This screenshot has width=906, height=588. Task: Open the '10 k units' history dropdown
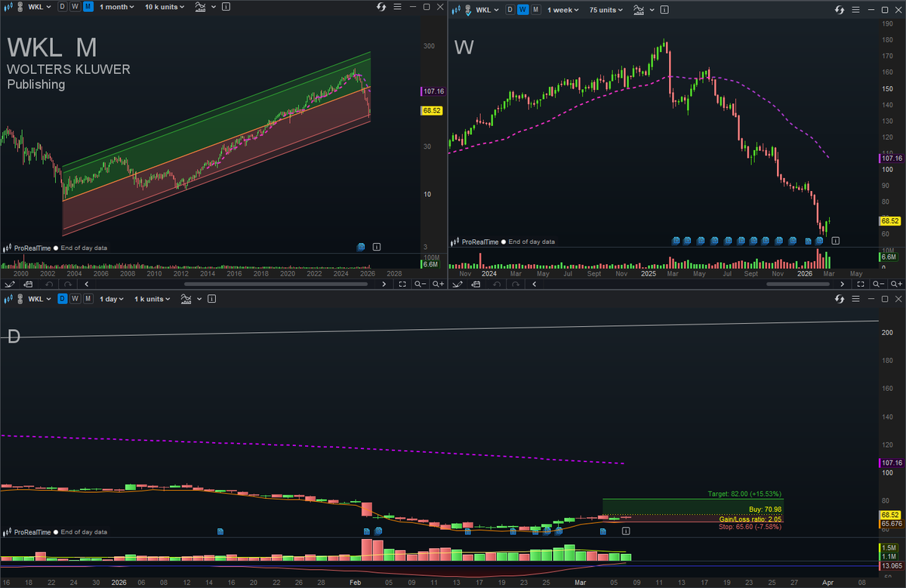(x=165, y=7)
